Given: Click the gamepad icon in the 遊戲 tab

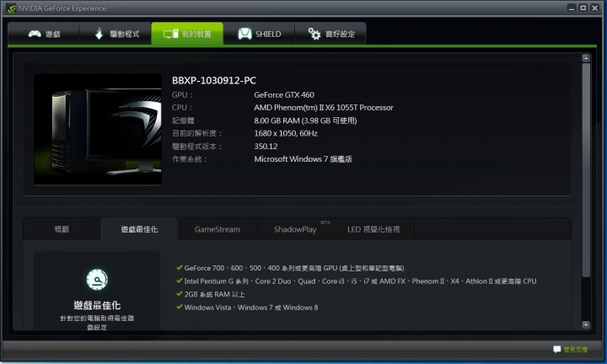Looking at the screenshot, I should (x=35, y=34).
